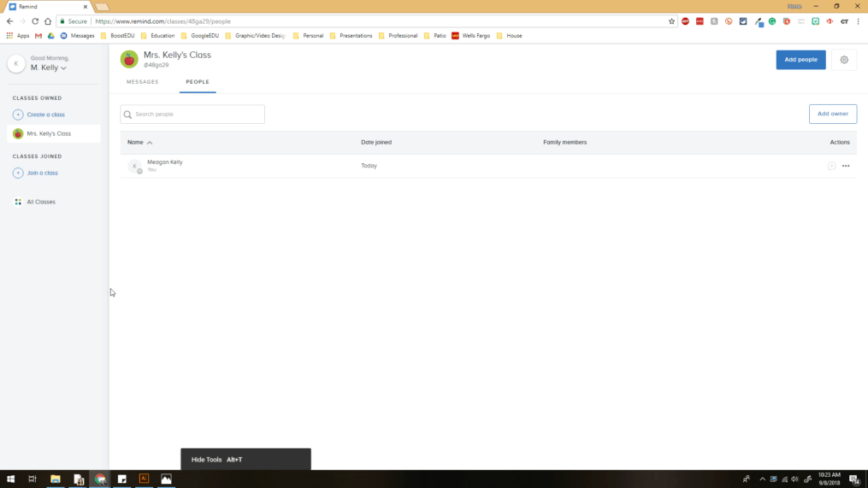
Task: Open the Personal bookmark folder
Action: [309, 36]
